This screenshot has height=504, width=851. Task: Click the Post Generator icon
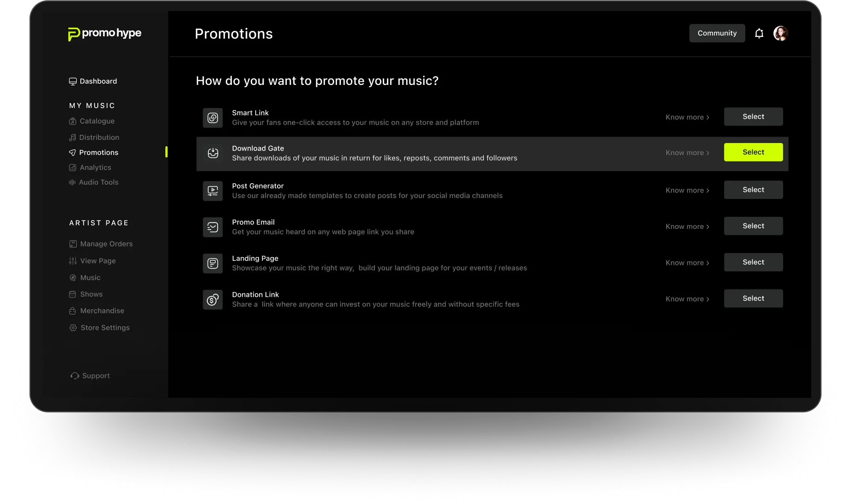[x=213, y=191]
